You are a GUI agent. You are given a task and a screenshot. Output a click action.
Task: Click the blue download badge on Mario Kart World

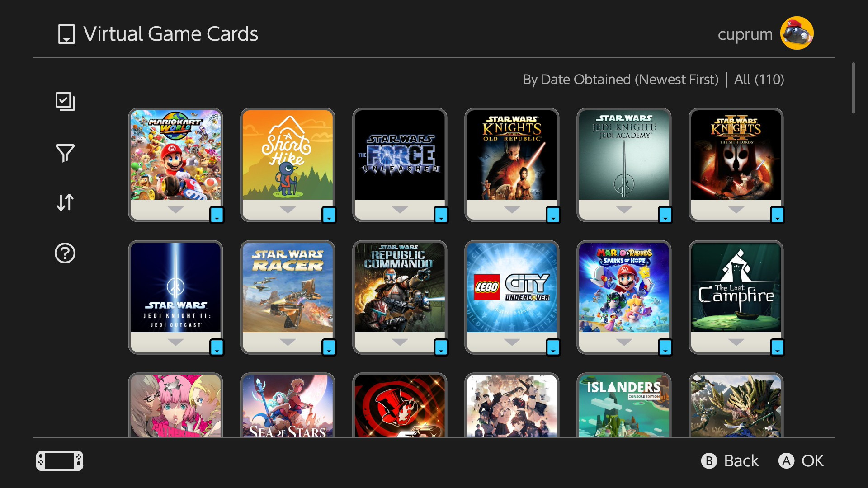tap(217, 215)
